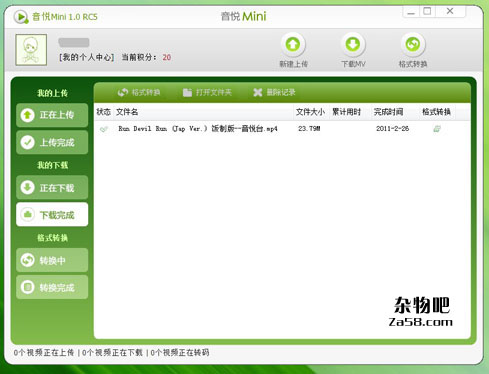Select 上传完成 sidebar tab
Image resolution: width=489 pixels, height=374 pixels.
point(52,142)
